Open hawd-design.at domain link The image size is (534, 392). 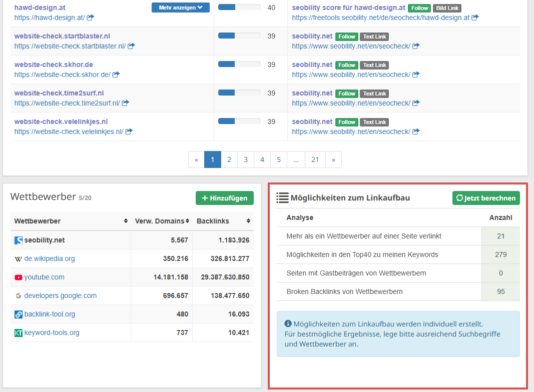tap(40, 7)
